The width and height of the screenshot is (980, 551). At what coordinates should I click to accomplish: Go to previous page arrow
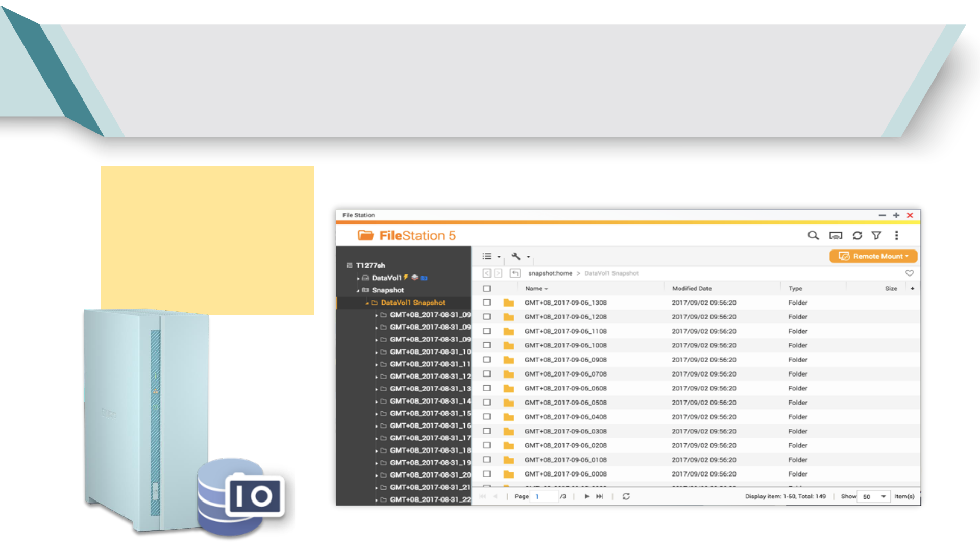pyautogui.click(x=495, y=496)
